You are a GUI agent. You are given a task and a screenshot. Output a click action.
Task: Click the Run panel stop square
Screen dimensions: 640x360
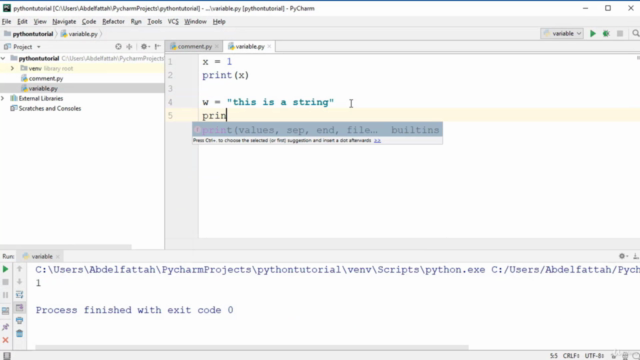(x=5, y=282)
